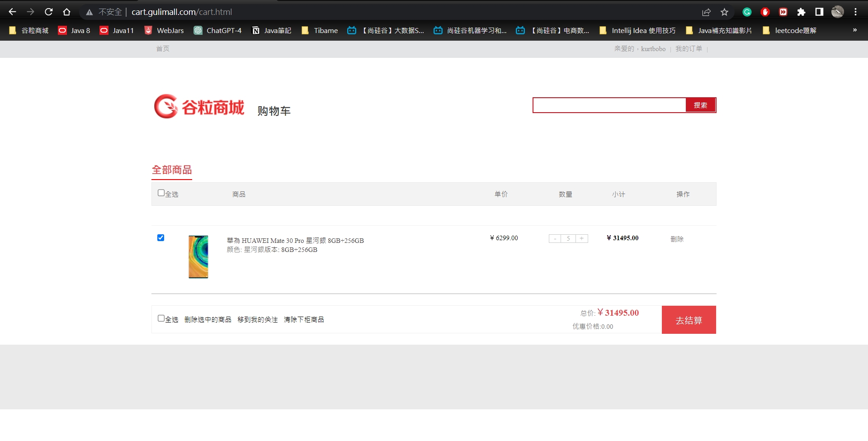Viewport: 868px width, 441px height.
Task: Open the 【尚硅谷】大数据S... bookmark
Action: 386,30
